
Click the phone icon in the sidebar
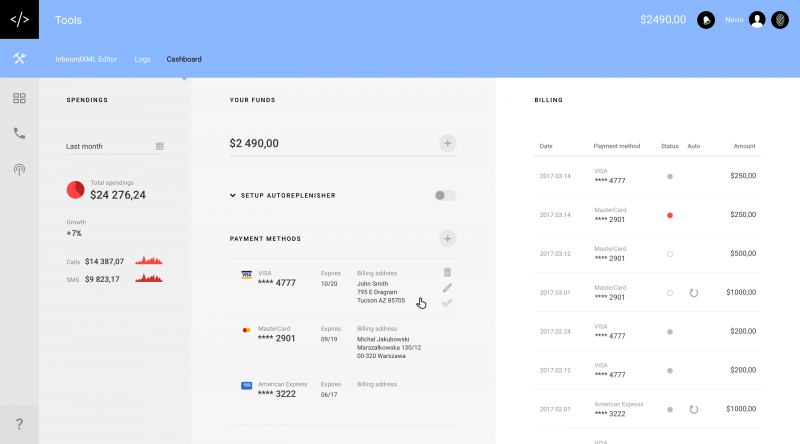(19, 133)
